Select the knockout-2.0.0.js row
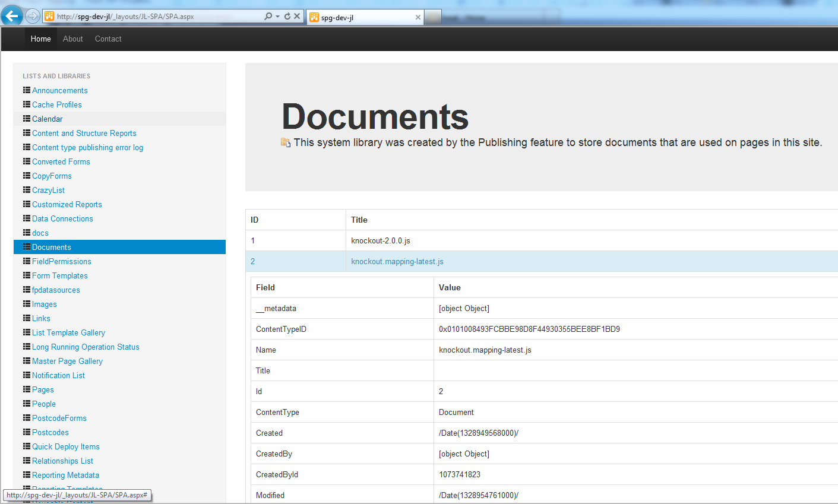 tap(381, 241)
